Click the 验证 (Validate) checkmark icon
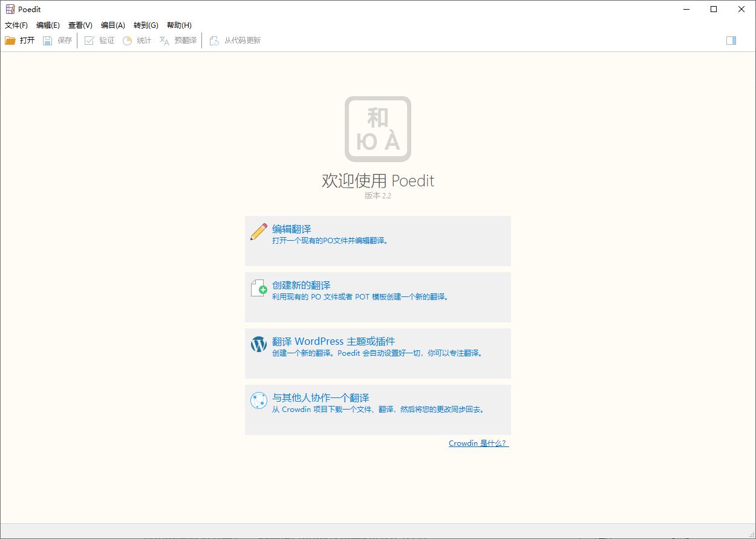Screen dimensions: 756x539 [x=90, y=41]
